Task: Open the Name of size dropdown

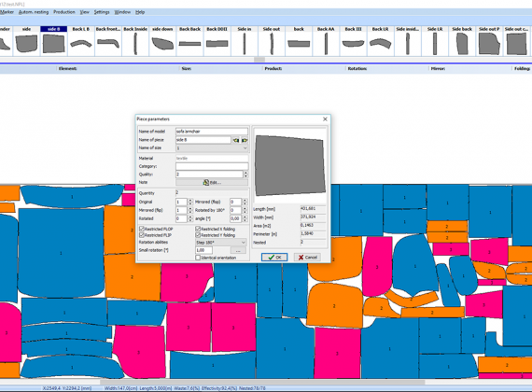Action: tap(212, 148)
